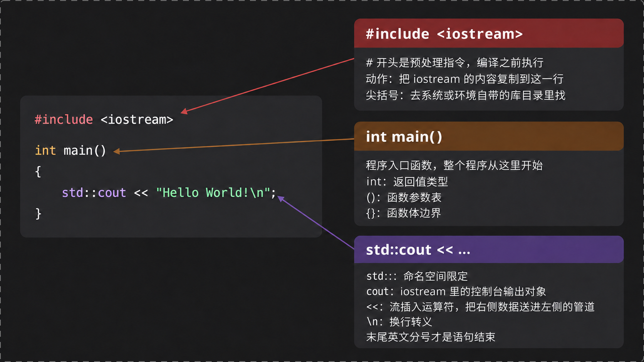The width and height of the screenshot is (644, 362).
Task: Click the line '\n: 换行转义'
Action: (x=399, y=322)
